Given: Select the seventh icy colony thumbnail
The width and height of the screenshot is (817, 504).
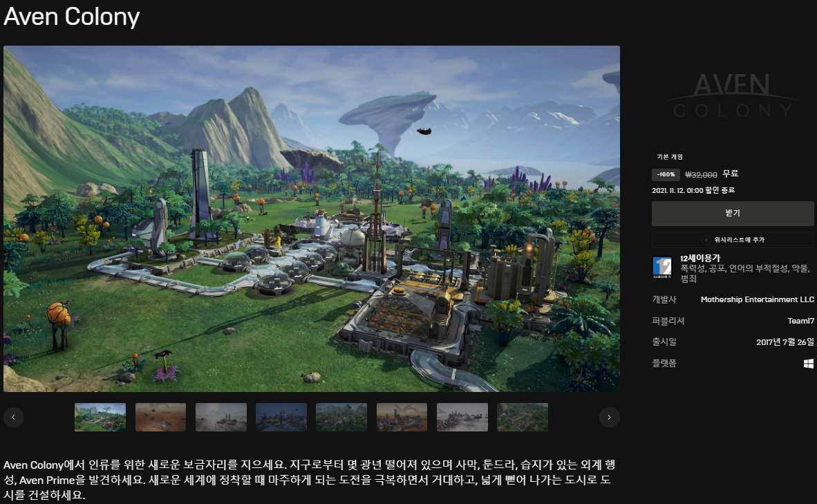Looking at the screenshot, I should pos(462,417).
